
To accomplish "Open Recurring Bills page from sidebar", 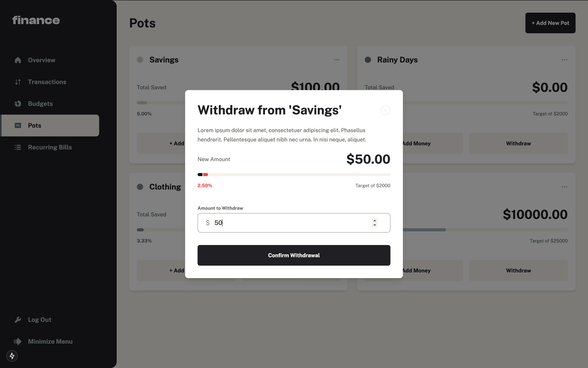I will 50,147.
